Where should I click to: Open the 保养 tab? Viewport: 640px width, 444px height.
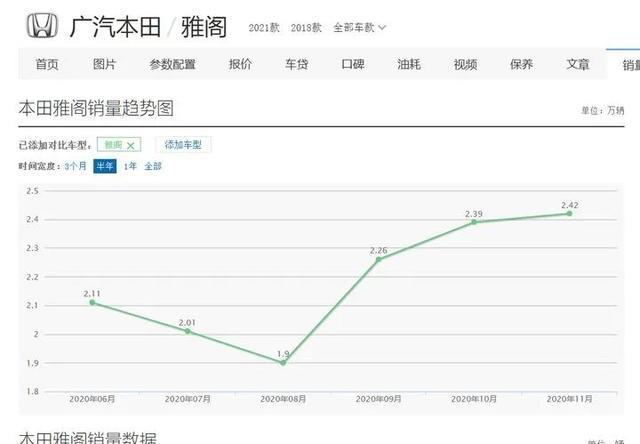coord(522,64)
